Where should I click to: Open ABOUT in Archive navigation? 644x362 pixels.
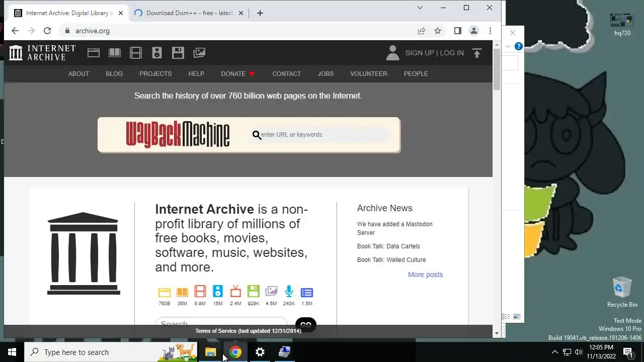78,73
